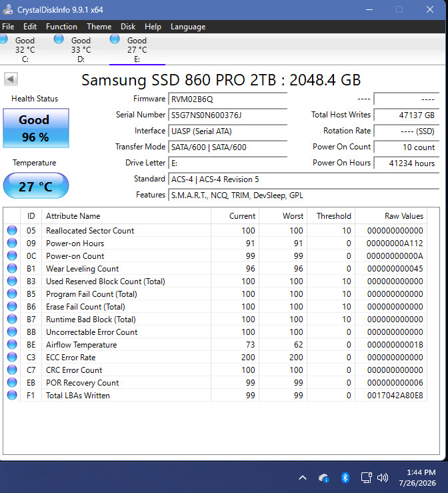448x493 pixels.
Task: Click status orb for ECC Error Rate
Action: (12, 357)
